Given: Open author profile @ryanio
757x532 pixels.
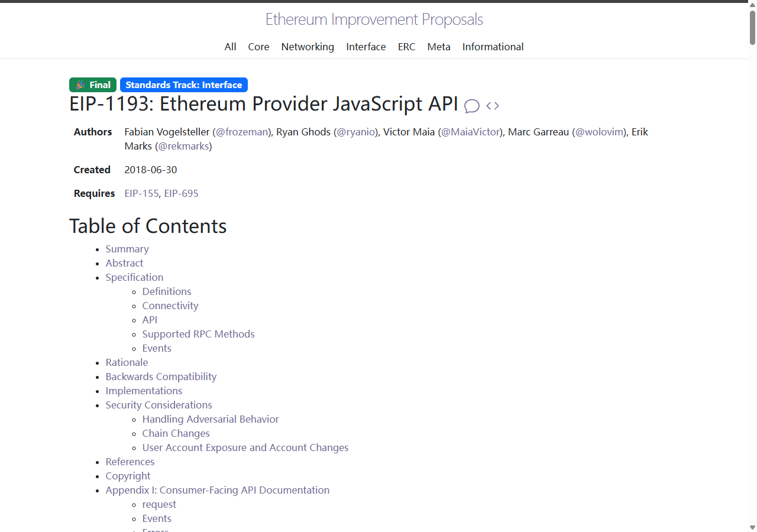Looking at the screenshot, I should 356,132.
